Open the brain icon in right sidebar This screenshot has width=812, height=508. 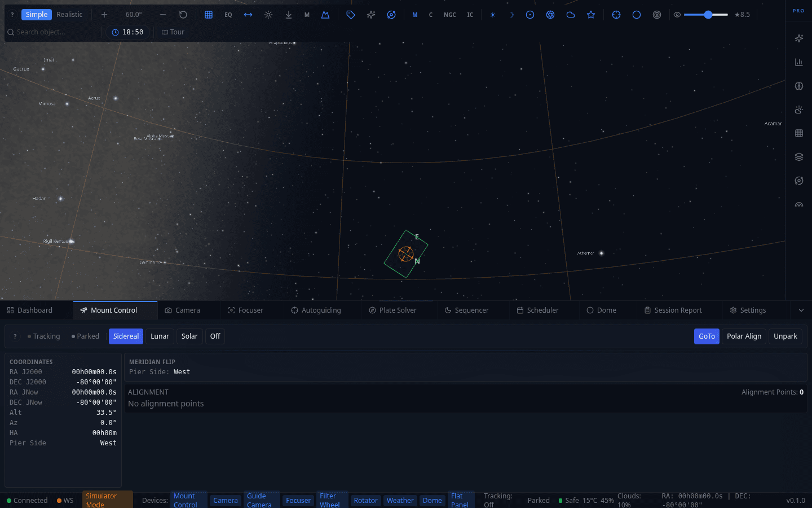pos(799,86)
